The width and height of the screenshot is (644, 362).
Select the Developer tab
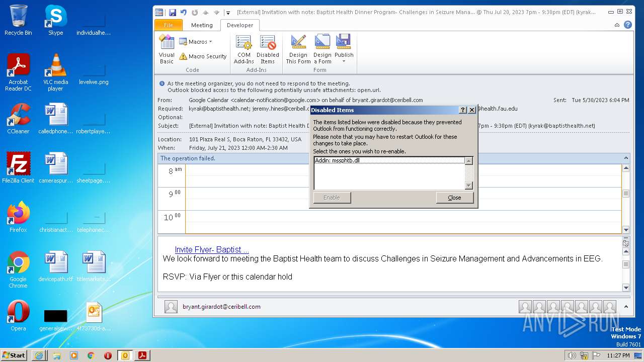[x=240, y=25]
